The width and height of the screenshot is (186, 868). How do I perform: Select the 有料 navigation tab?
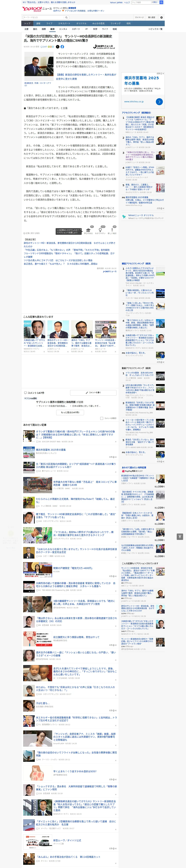click(128, 24)
